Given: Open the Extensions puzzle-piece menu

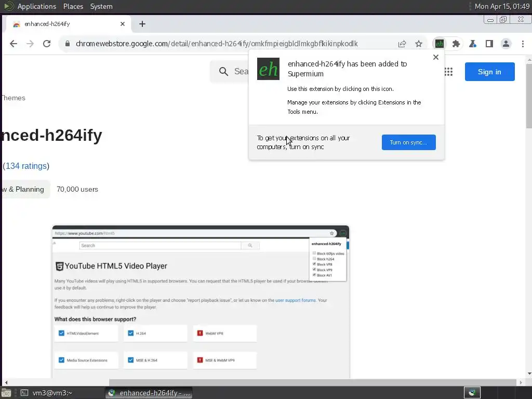Looking at the screenshot, I should click(x=456, y=44).
